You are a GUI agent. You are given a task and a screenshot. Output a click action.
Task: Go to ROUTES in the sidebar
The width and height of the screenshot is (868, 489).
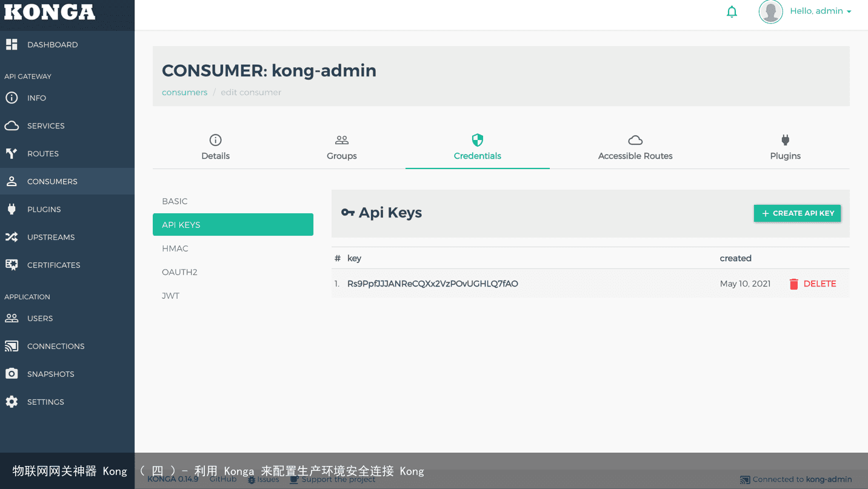point(67,153)
